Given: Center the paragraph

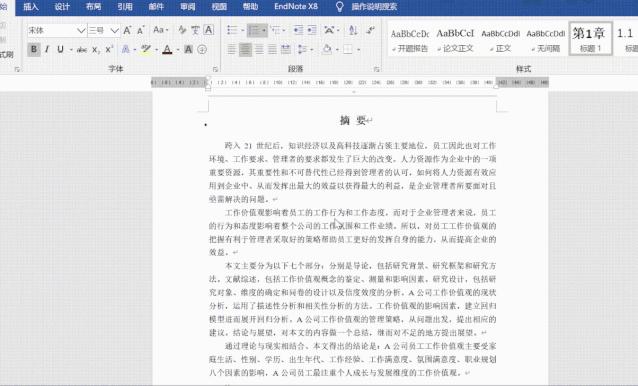Looking at the screenshot, I should click(245, 50).
